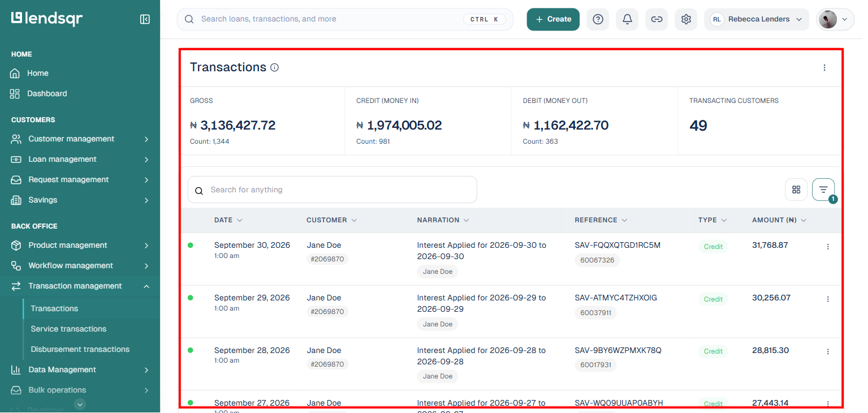Click reference number 60067326
This screenshot has width=868, height=413.
coord(597,260)
